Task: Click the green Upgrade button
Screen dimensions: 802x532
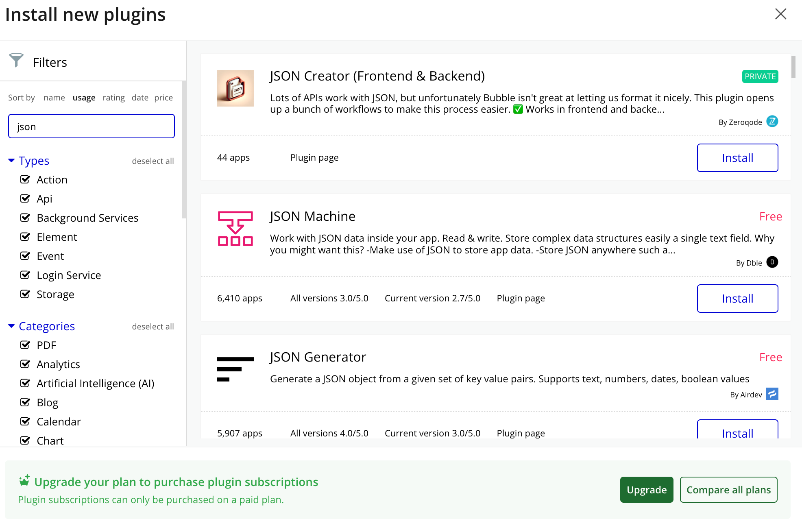Action: [647, 490]
